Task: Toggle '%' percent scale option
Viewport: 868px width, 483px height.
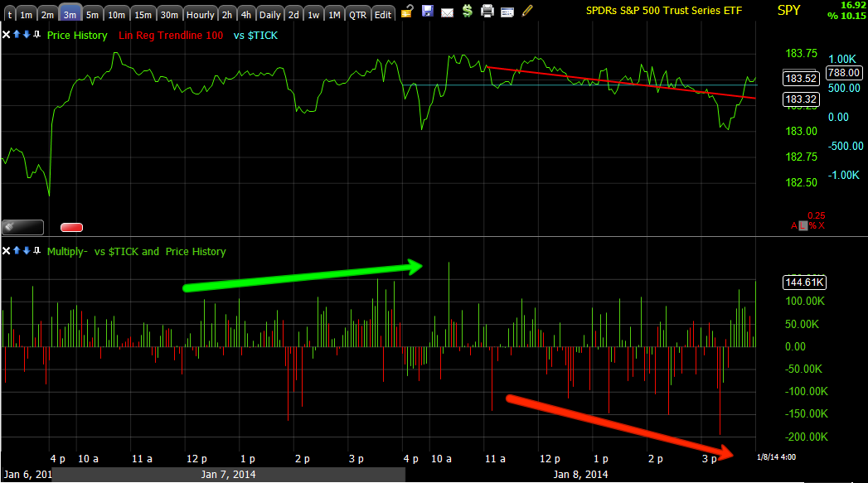Action: (812, 225)
